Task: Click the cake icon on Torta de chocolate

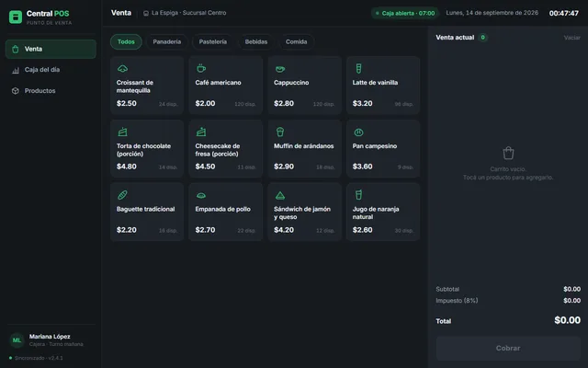Action: pos(122,132)
